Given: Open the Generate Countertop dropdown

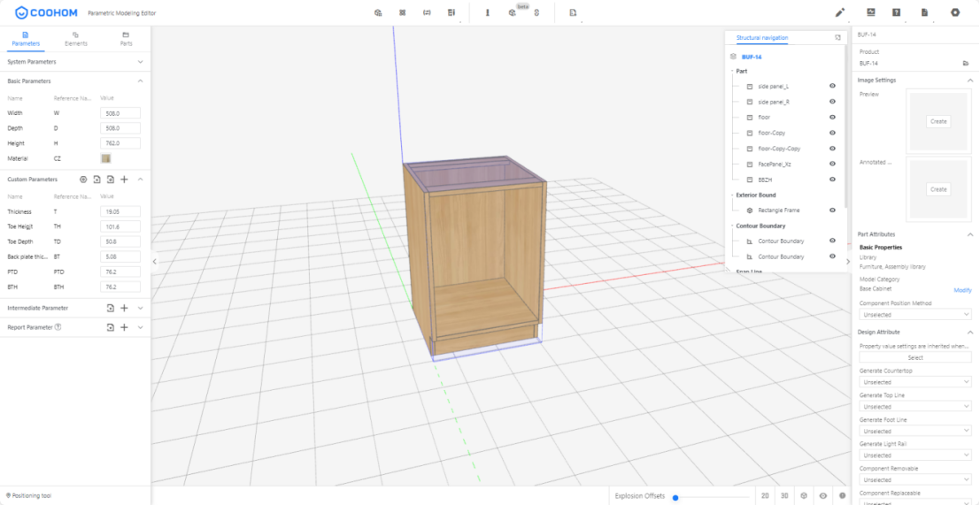Looking at the screenshot, I should coord(915,382).
